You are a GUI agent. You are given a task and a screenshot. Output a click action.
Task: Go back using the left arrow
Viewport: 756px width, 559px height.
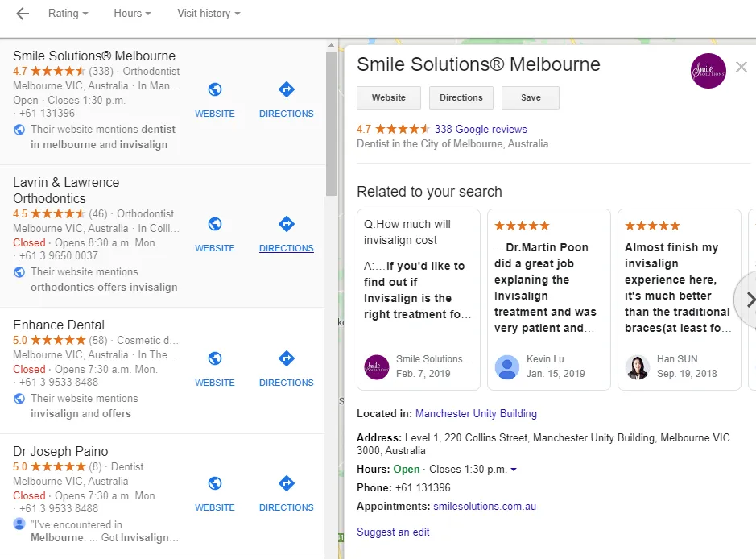[x=23, y=14]
